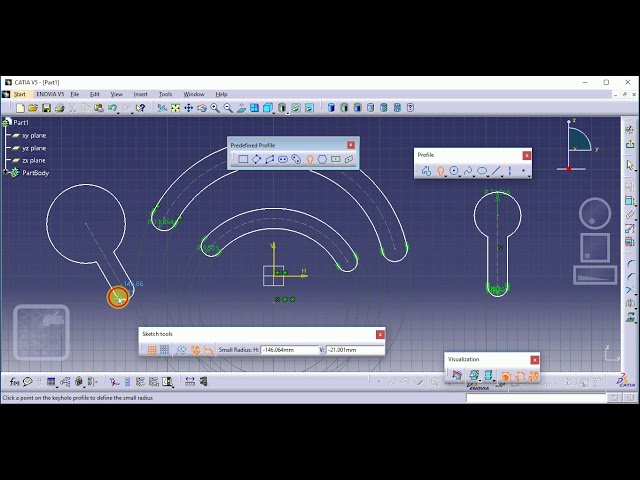
Task: Select the Spline tool
Action: (468, 171)
